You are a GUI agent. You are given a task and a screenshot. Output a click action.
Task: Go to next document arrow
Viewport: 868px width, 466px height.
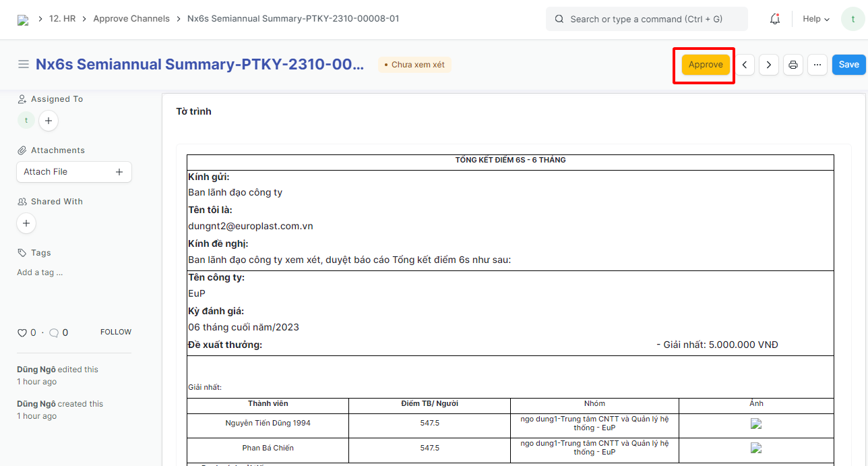[769, 65]
